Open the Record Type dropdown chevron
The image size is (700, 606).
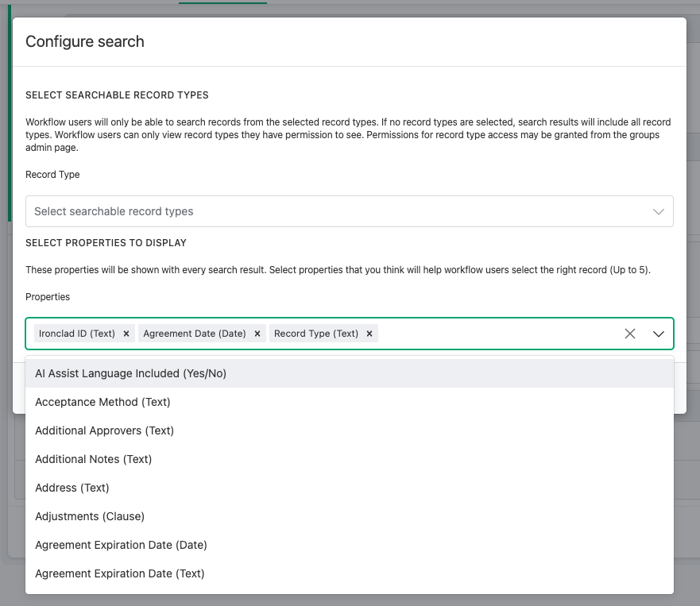coord(659,211)
